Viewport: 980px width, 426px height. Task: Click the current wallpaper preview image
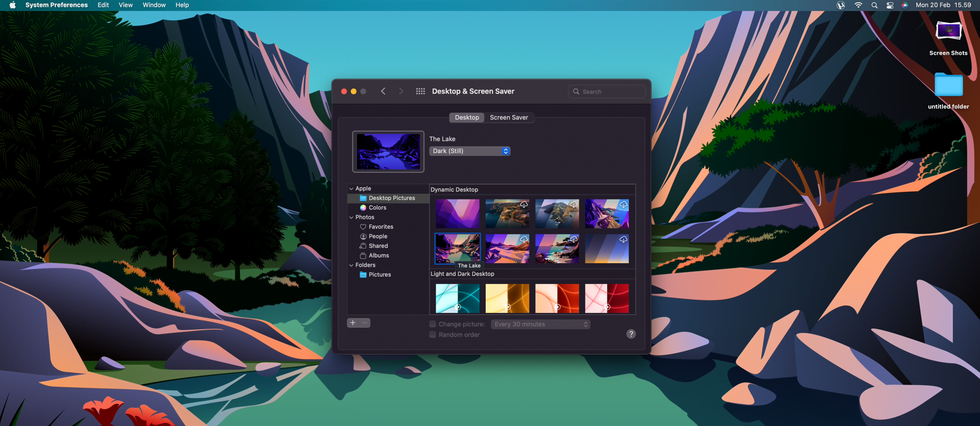[388, 151]
